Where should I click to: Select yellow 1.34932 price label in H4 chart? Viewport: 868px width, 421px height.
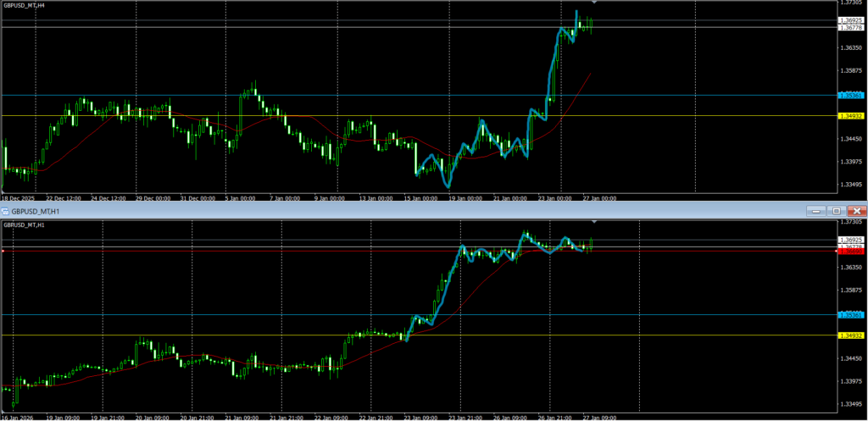click(850, 116)
